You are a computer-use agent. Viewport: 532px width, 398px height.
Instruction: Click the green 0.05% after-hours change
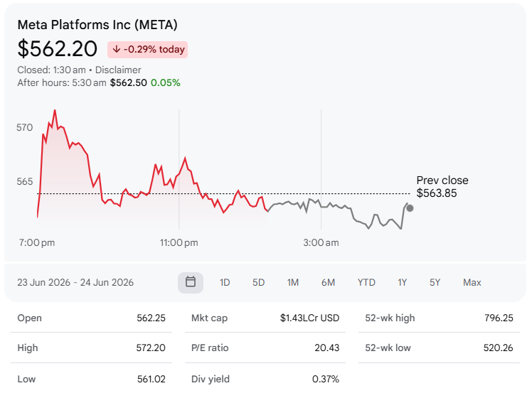click(x=166, y=82)
